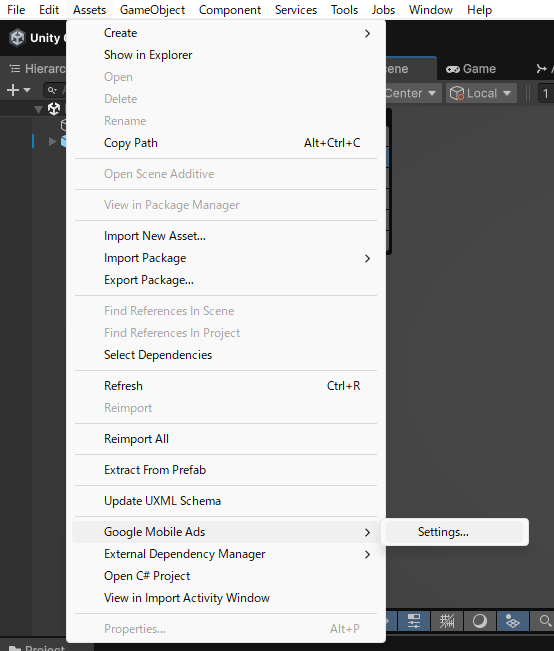Image resolution: width=554 pixels, height=651 pixels.
Task: Open the Edit menu
Action: (49, 10)
